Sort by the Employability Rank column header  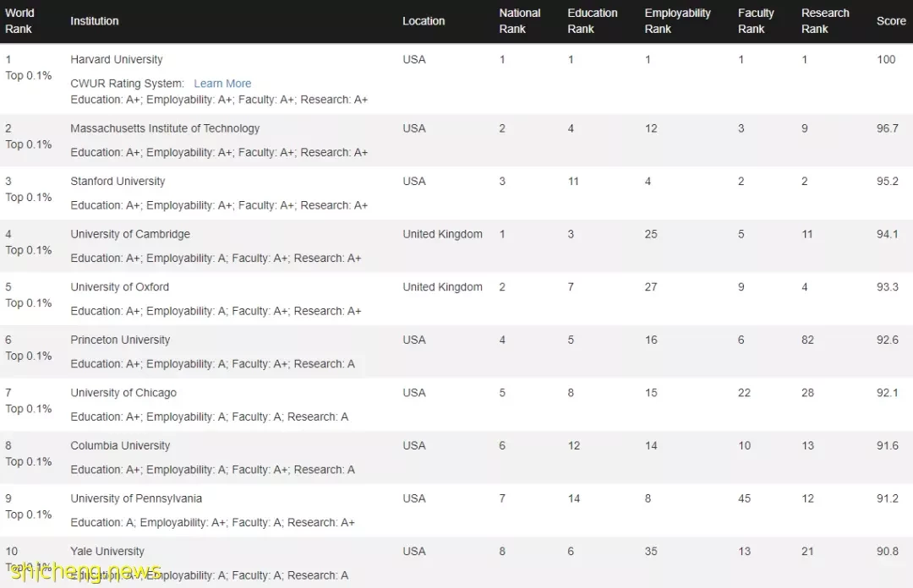677,21
